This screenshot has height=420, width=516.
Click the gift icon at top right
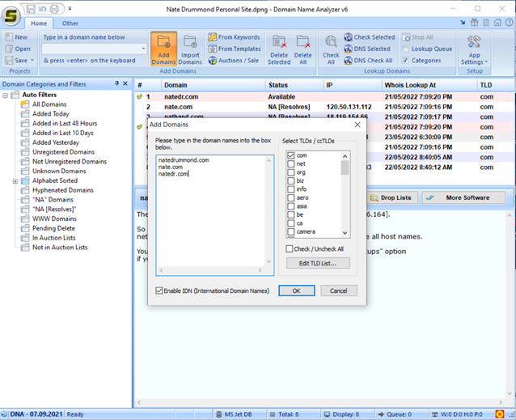[x=474, y=23]
